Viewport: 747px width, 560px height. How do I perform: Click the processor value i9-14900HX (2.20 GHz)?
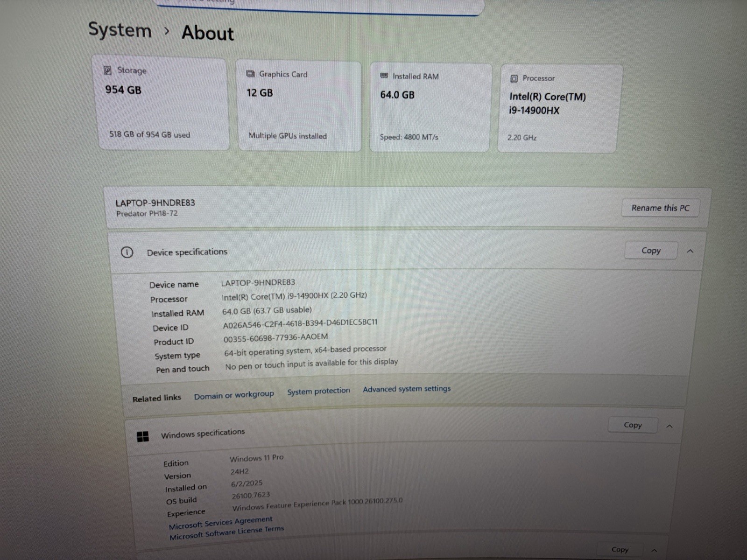point(294,296)
